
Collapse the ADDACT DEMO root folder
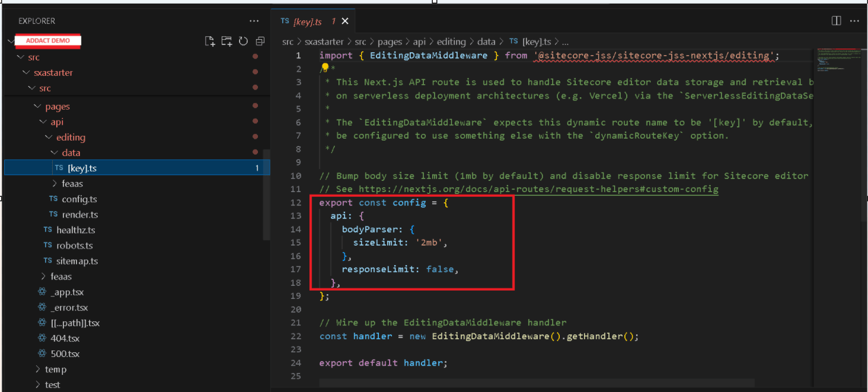tap(11, 41)
